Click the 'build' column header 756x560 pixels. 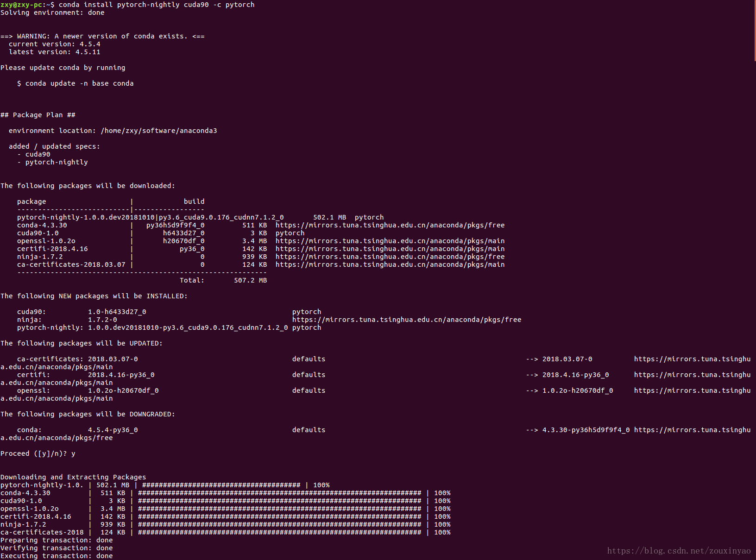pos(194,201)
